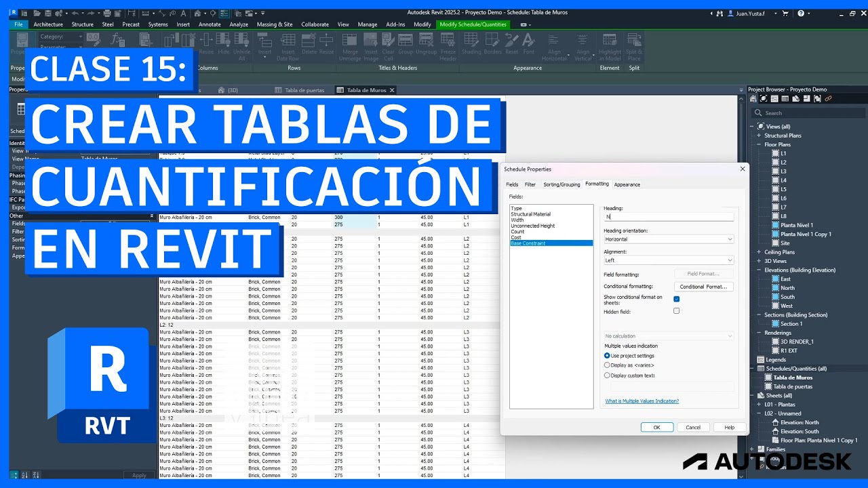This screenshot has height=488, width=868.
Task: Collapse the Elevations (Building Elevation) node
Action: coord(759,270)
